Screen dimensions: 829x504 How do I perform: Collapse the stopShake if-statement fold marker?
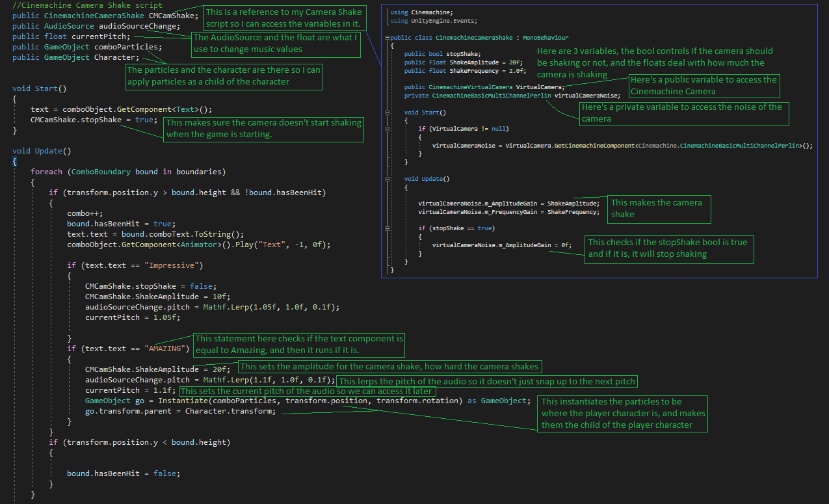(388, 228)
